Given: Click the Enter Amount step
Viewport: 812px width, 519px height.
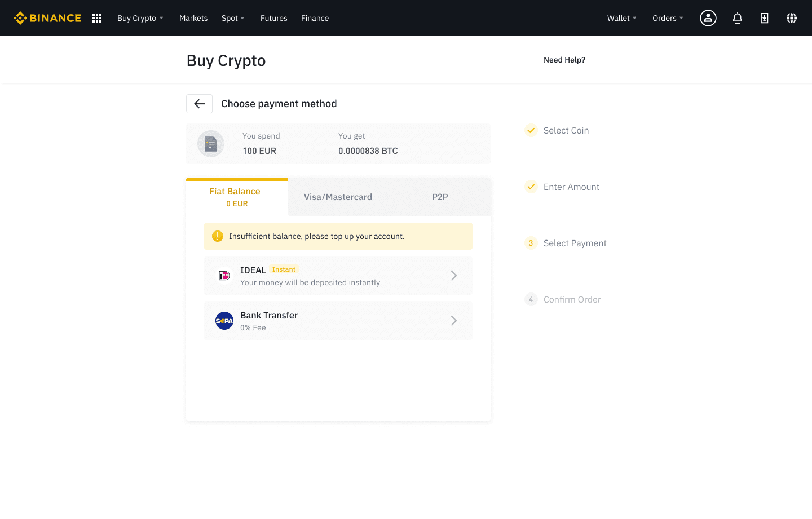Looking at the screenshot, I should pos(571,187).
